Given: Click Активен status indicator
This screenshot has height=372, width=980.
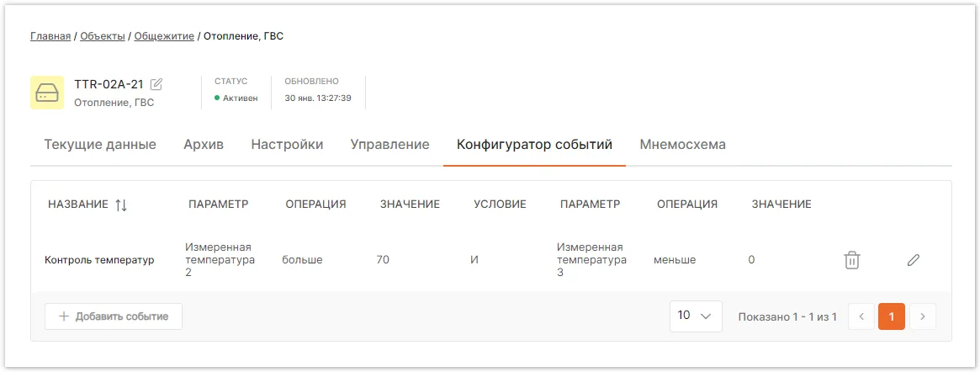Looking at the screenshot, I should tap(236, 98).
